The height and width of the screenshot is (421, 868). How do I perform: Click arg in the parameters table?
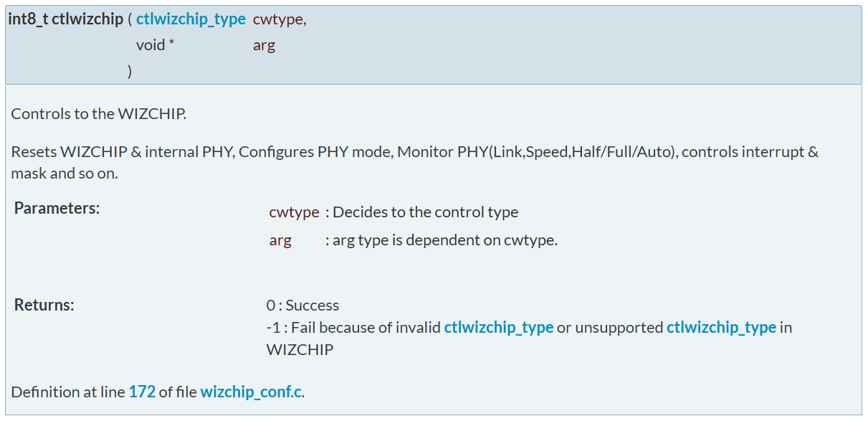[280, 240]
